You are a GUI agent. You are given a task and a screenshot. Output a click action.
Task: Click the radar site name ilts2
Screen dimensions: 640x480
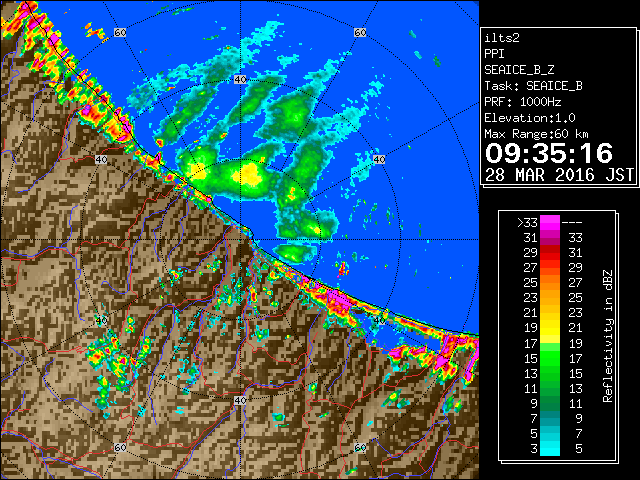pos(502,38)
